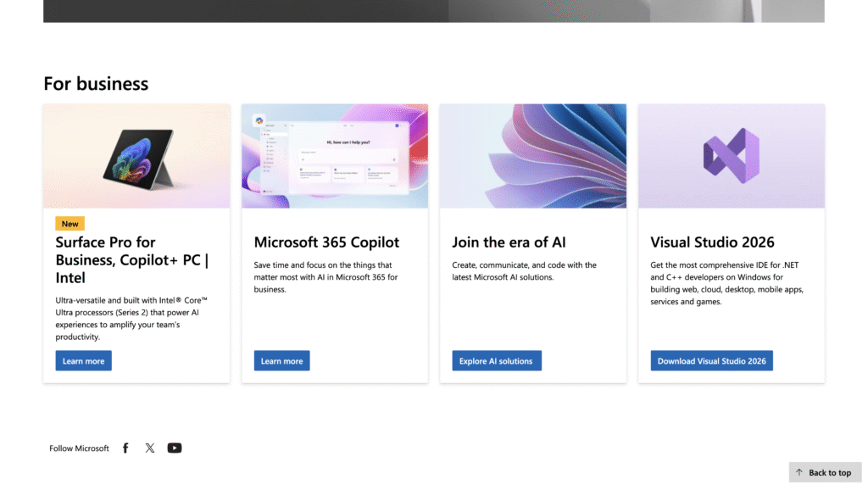Open Microsoft's Facebook page icon

[125, 448]
